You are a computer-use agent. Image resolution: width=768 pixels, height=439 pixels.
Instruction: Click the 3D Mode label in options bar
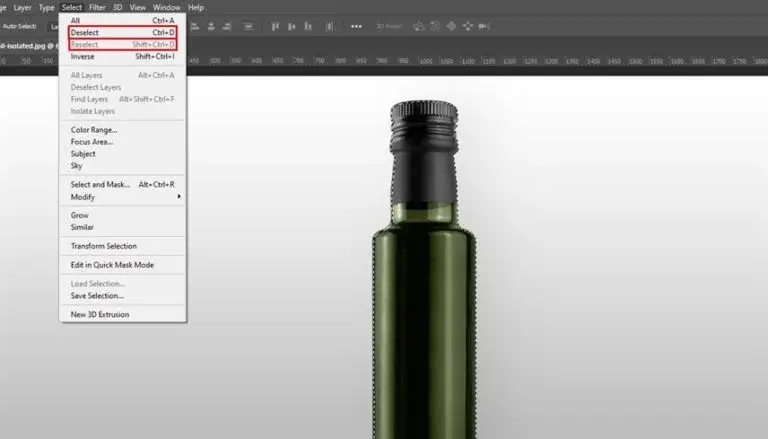[x=388, y=26]
